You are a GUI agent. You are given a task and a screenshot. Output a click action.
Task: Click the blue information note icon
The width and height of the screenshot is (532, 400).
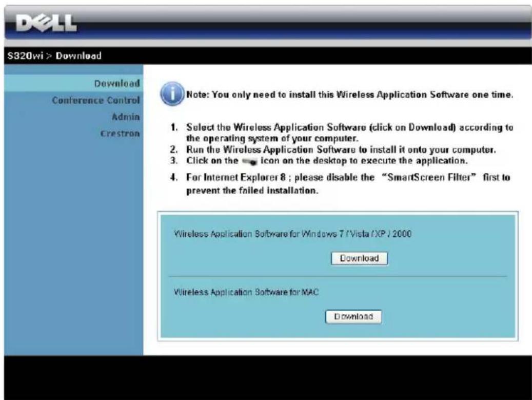coord(172,94)
